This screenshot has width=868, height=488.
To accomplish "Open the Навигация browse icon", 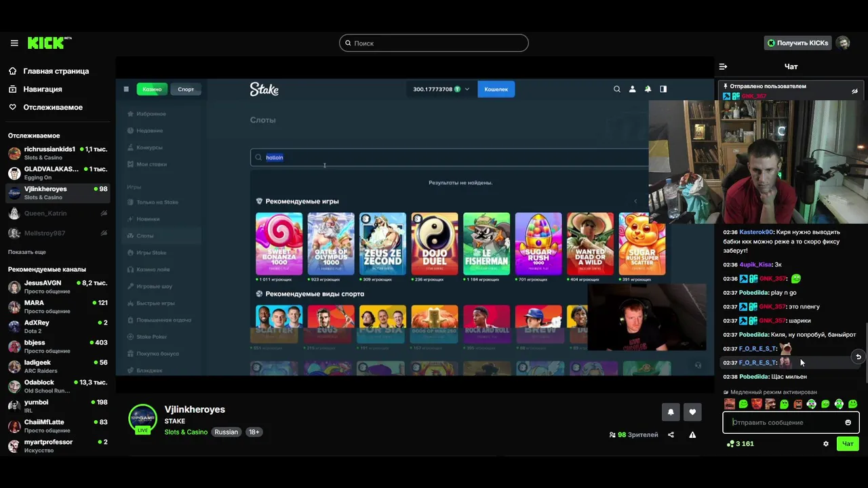I will tap(13, 89).
